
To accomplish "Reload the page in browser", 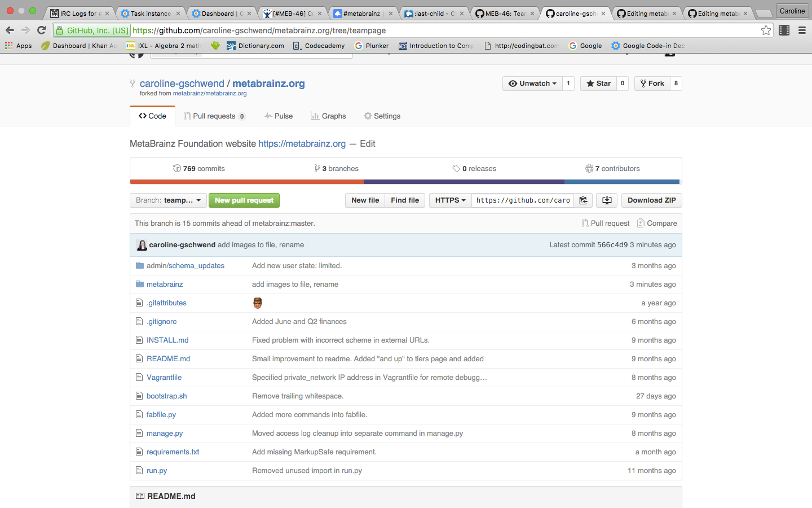I will click(41, 30).
